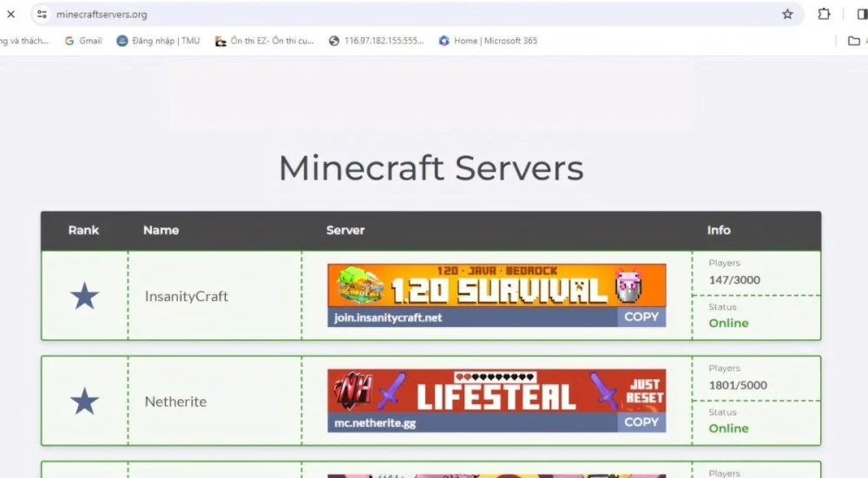
Task: Toggle the browser side panel icon
Action: click(863, 15)
